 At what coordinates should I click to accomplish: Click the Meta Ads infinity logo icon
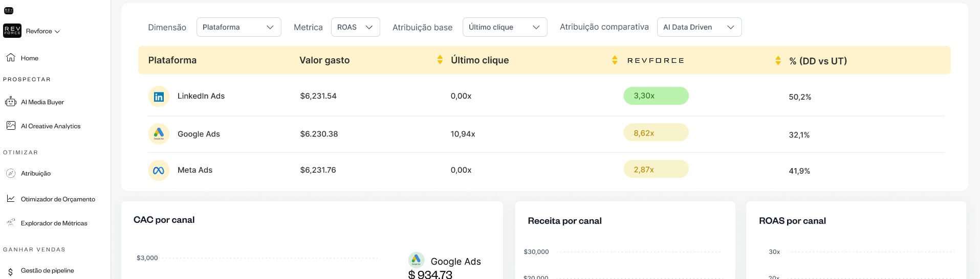[x=159, y=171]
